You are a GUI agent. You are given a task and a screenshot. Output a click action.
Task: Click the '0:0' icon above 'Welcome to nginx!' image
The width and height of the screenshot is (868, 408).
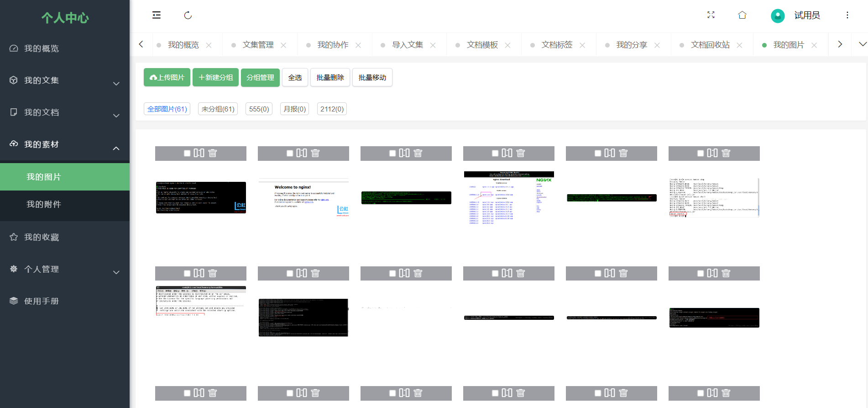(302, 153)
